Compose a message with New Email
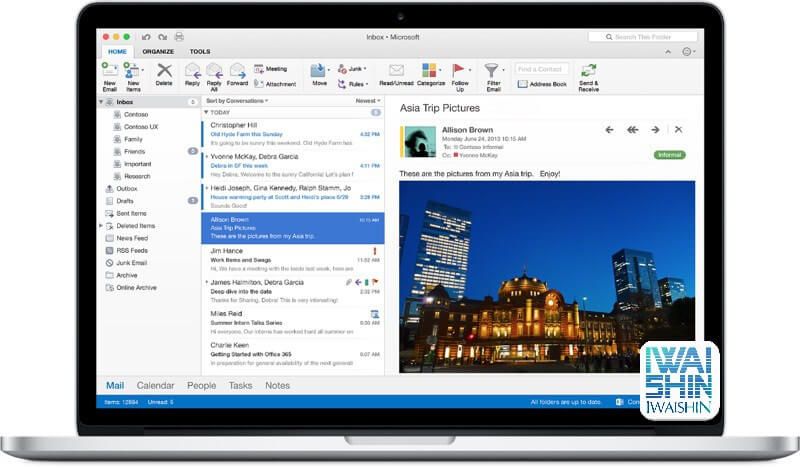Screen dimensions: 800x468 coord(110,77)
